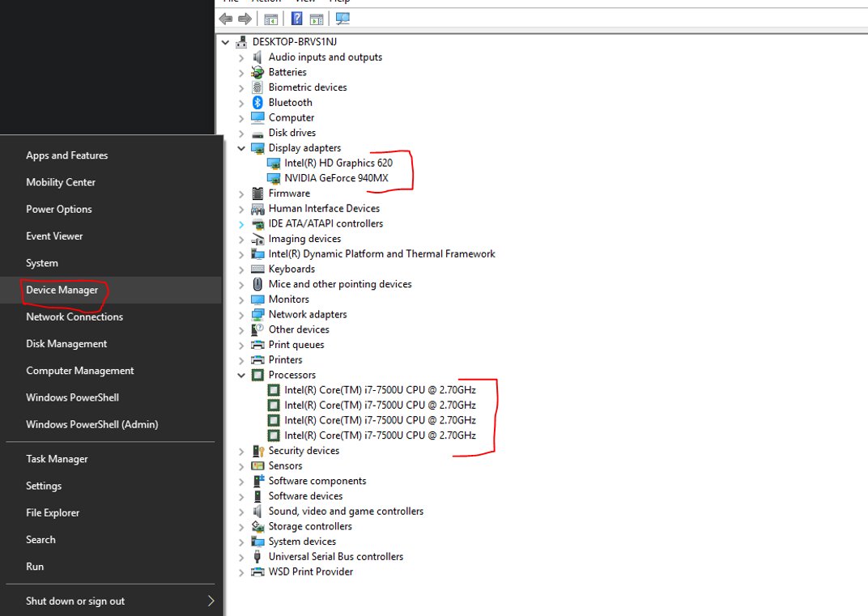Viewport: 868px width, 616px height.
Task: Open File Explorer from the menu
Action: click(111, 513)
